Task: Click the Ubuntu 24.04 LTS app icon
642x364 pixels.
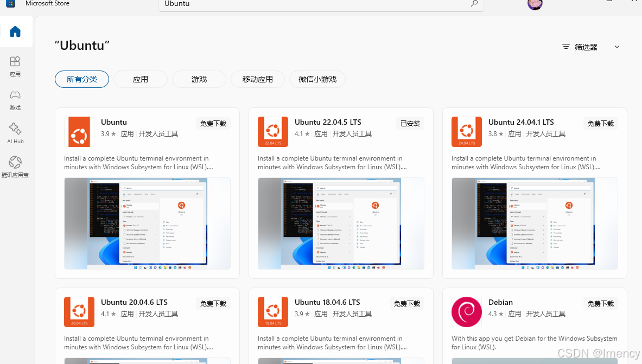Action: point(466,131)
